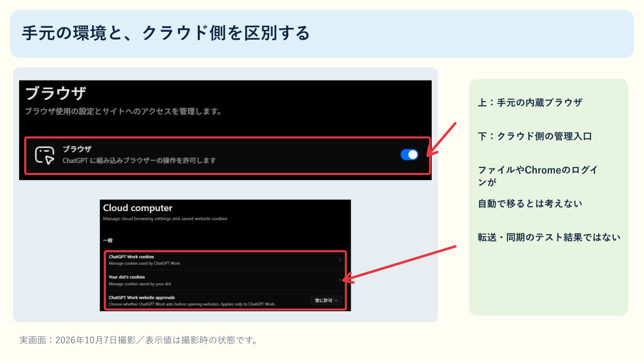
Task: Click 'Manage cloud browsing settings' subtitle text
Action: pyautogui.click(x=165, y=219)
